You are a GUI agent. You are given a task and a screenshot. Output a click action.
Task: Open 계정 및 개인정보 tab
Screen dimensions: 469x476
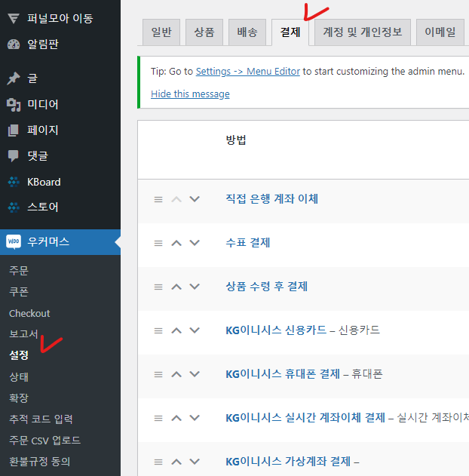tap(363, 32)
